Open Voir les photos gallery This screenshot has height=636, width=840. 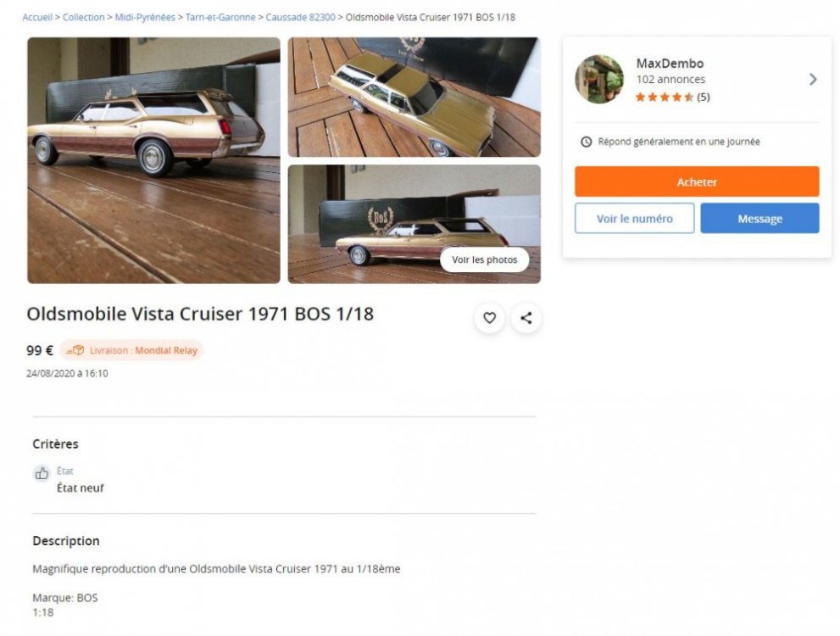click(484, 259)
